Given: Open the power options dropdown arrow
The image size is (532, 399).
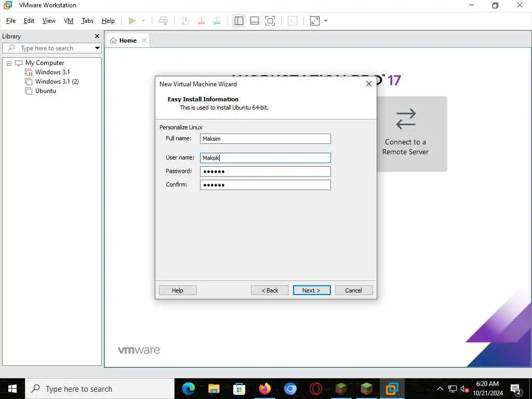Looking at the screenshot, I should tap(143, 21).
